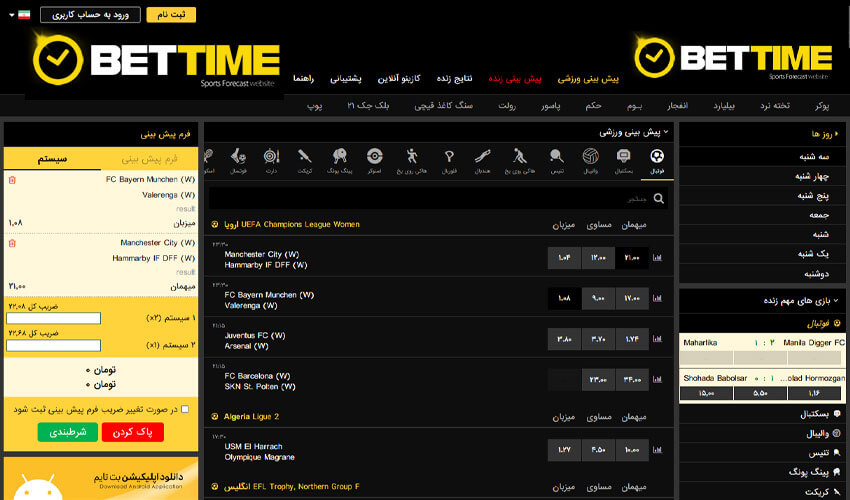Select 1.27 home odds for USM El Harrach
The width and height of the screenshot is (850, 500).
(x=564, y=450)
